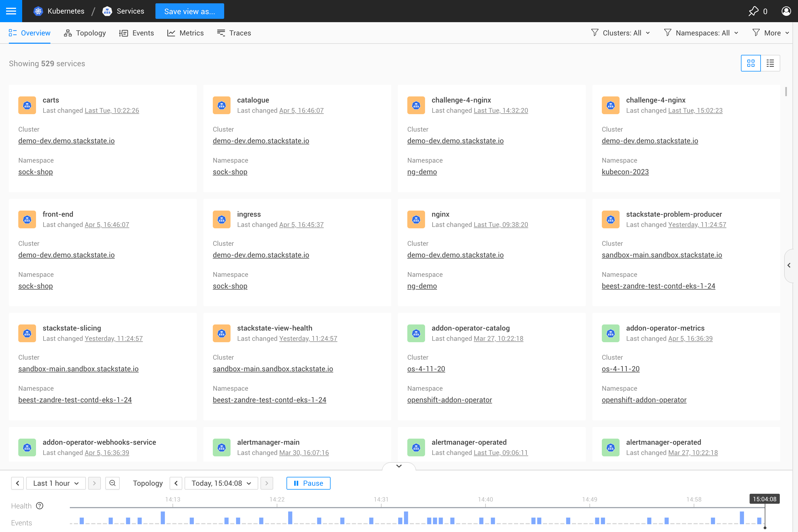Screen dimensions: 798x532
Task: Open the Last 1 hour time range selector
Action: coord(56,483)
